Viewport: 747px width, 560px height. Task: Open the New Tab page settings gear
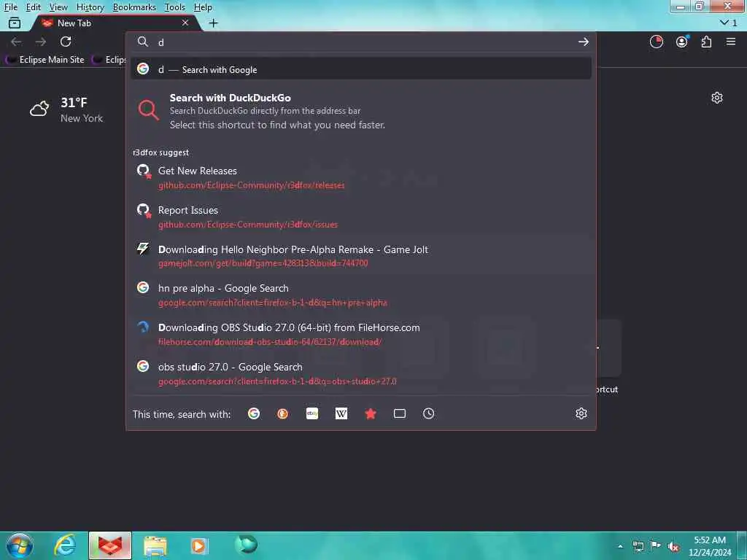pyautogui.click(x=717, y=98)
